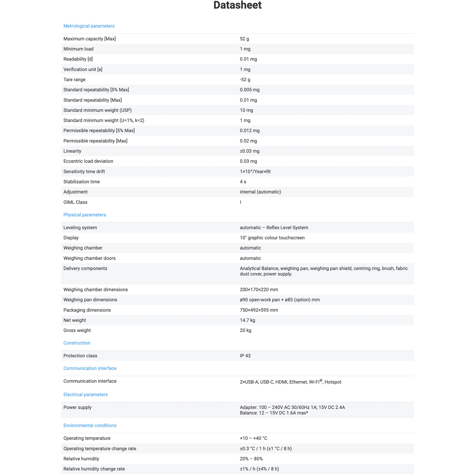Click the Relative humidity change rate label
Image resolution: width=476 pixels, height=476 pixels.
pyautogui.click(x=94, y=469)
